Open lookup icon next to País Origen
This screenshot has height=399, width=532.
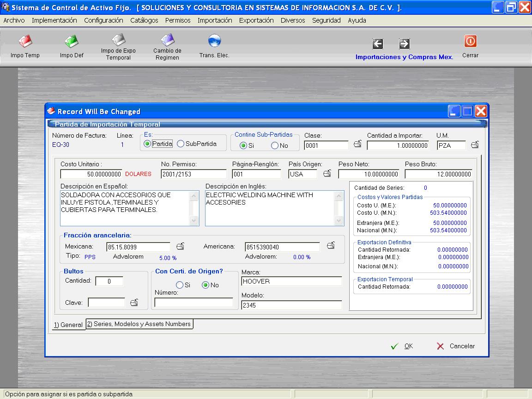coord(327,173)
